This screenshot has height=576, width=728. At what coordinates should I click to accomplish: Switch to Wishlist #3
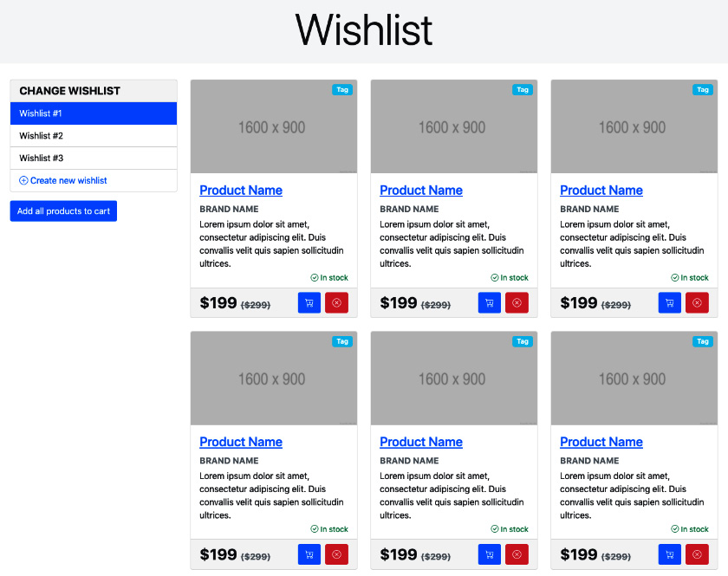(x=93, y=157)
